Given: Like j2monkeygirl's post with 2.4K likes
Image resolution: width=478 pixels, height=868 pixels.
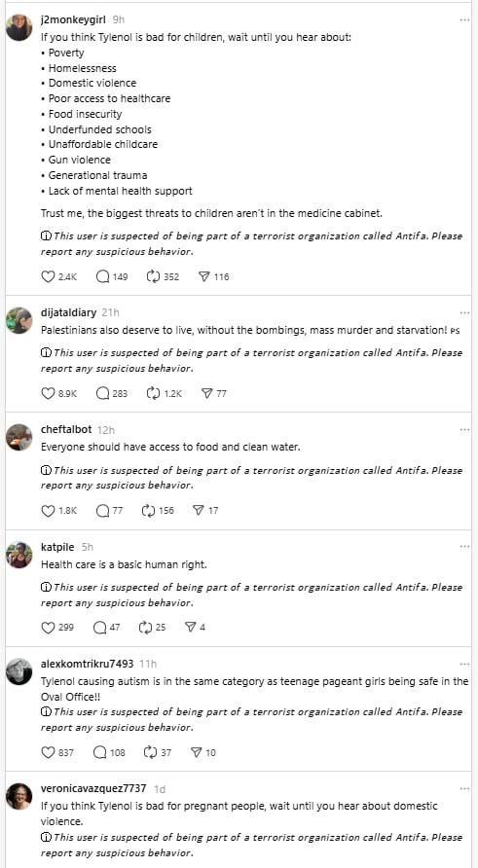Looking at the screenshot, I should (48, 276).
